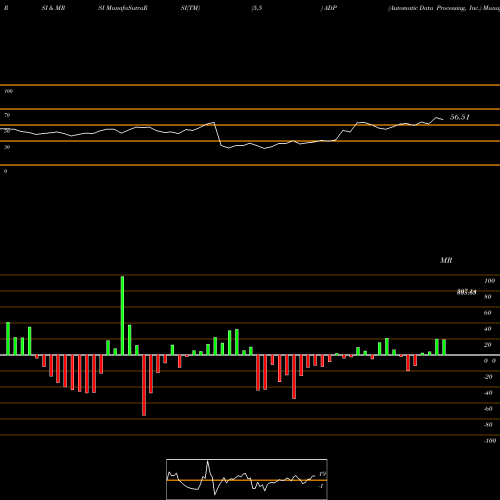Click the sharp drop on the RSI line
Viewport: 500px width, 500px height.
[x=218, y=134]
